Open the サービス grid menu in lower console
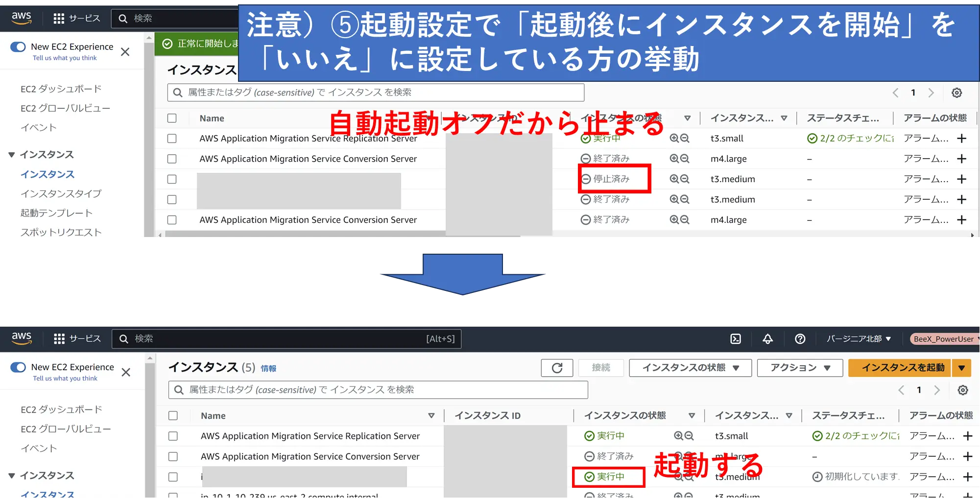Screen dimensions: 980x501 (x=77, y=339)
